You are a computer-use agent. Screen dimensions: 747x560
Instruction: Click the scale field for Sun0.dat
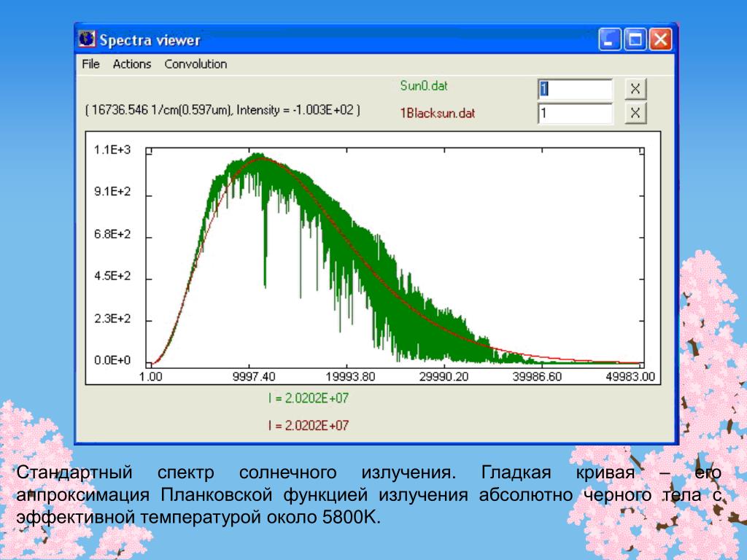pyautogui.click(x=575, y=88)
